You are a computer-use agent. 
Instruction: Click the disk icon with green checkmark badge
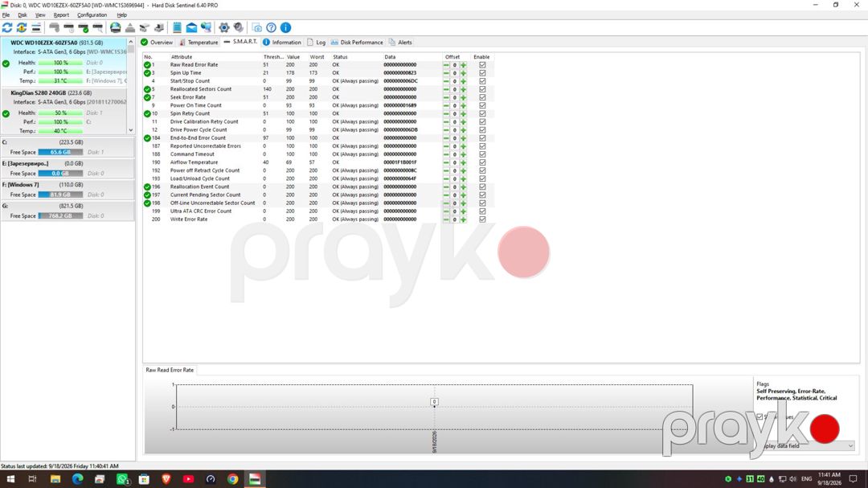pos(83,27)
